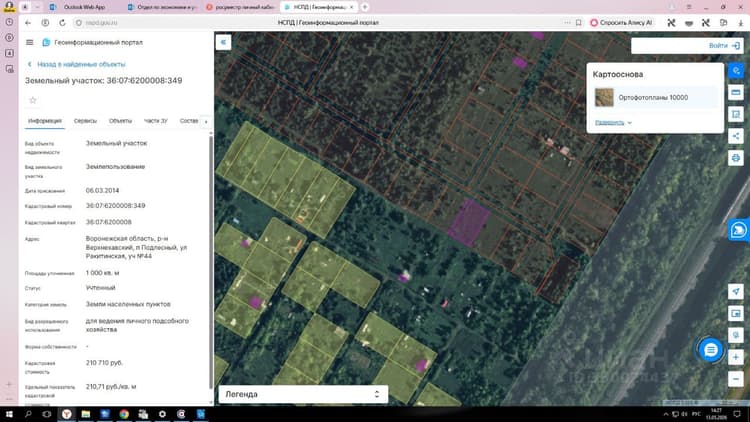Select the Учтенный status value
The width and height of the screenshot is (750, 422).
click(x=100, y=288)
